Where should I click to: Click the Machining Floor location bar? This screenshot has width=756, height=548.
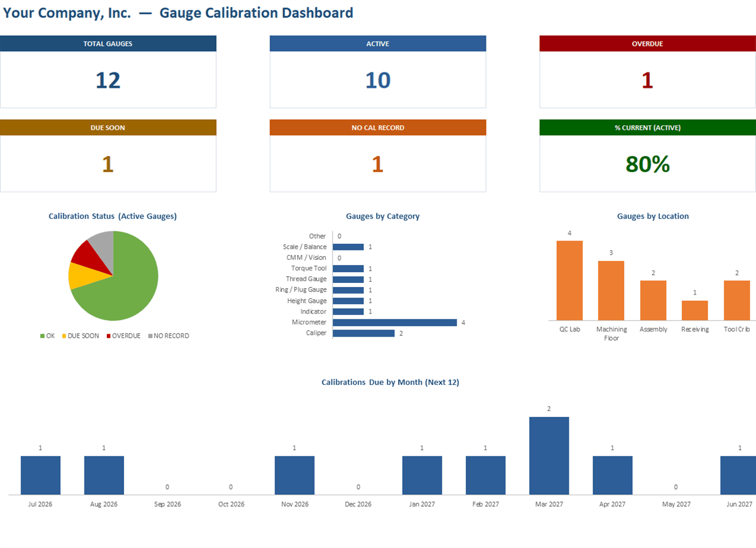(x=611, y=291)
